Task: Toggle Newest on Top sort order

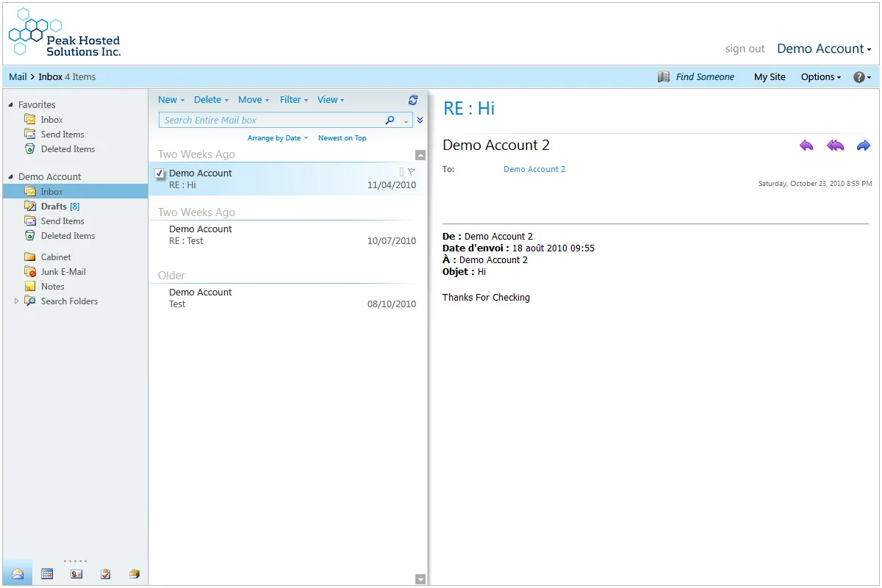Action: pos(342,138)
